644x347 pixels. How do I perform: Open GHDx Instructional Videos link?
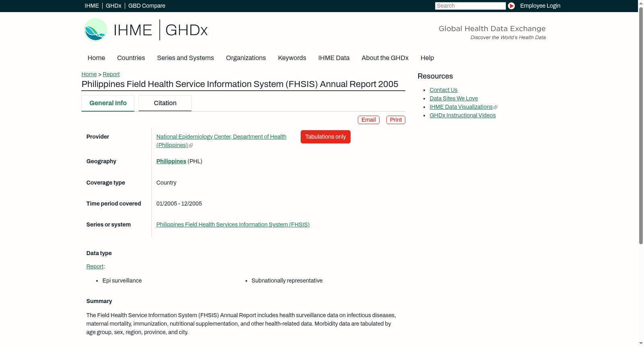(x=462, y=115)
